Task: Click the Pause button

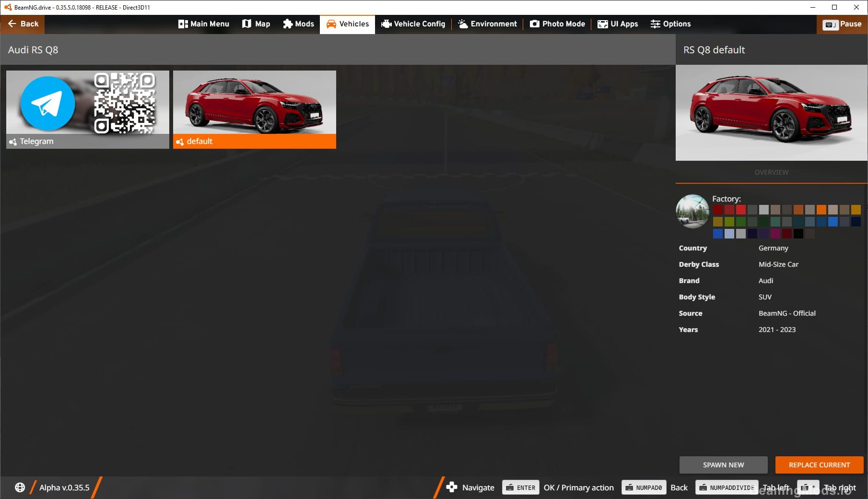Action: [842, 24]
